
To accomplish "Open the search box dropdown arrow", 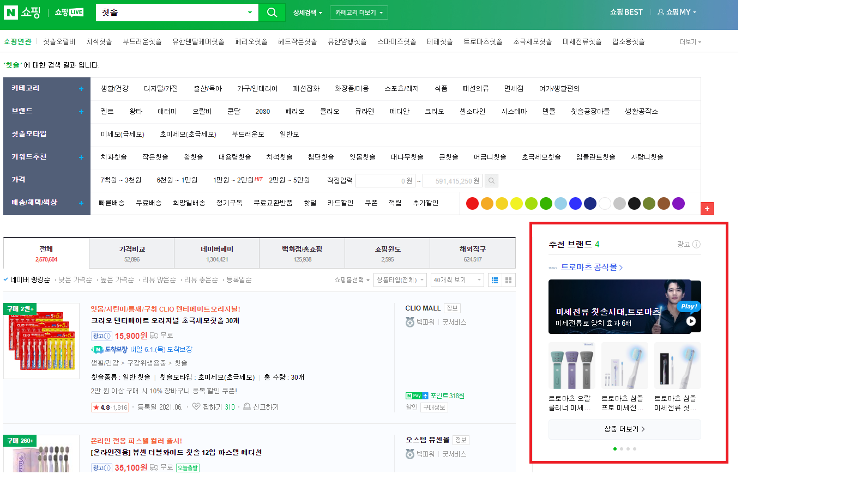I will pyautogui.click(x=250, y=13).
